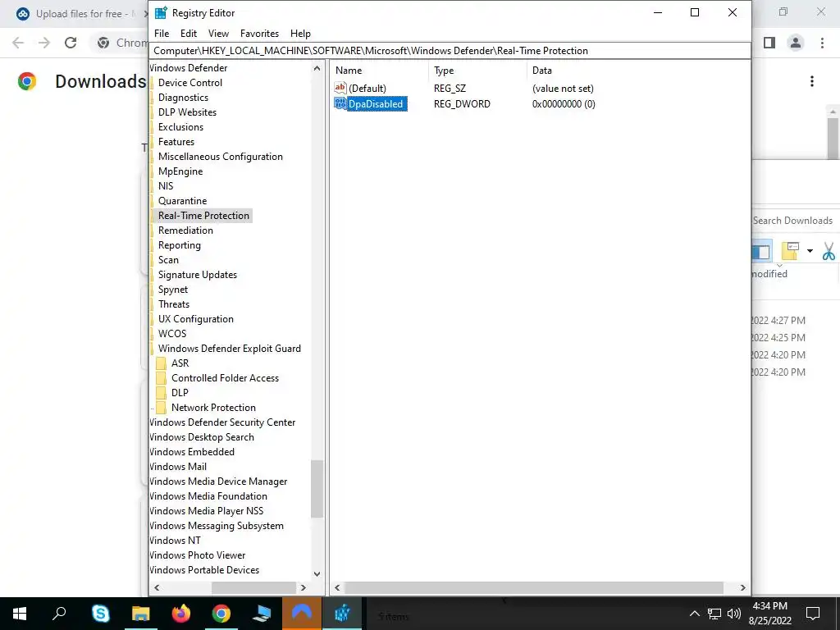Image resolution: width=840 pixels, height=630 pixels.
Task: Select the Exclusions key
Action: click(x=181, y=127)
